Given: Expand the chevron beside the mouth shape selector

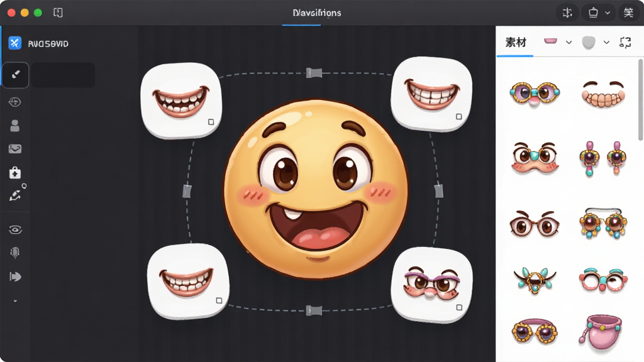Looking at the screenshot, I should (569, 42).
